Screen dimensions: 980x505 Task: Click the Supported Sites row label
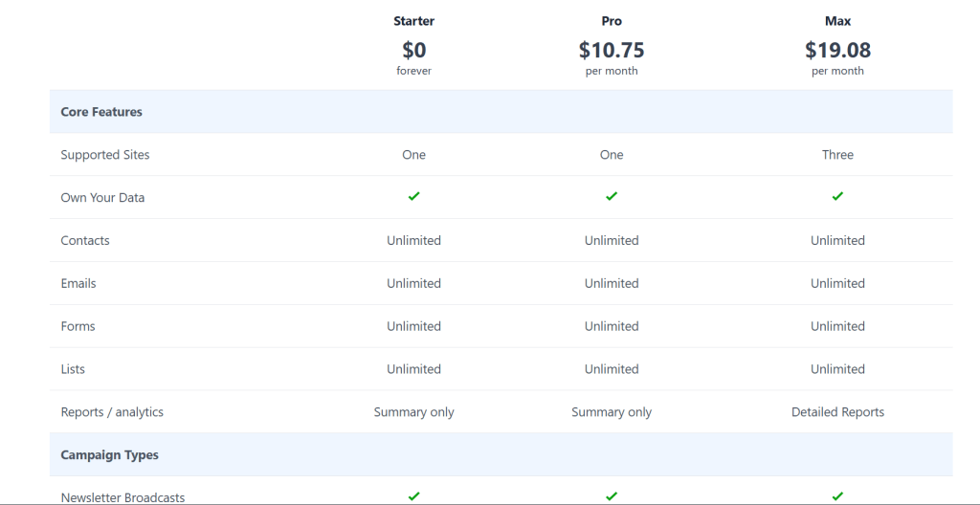point(105,155)
